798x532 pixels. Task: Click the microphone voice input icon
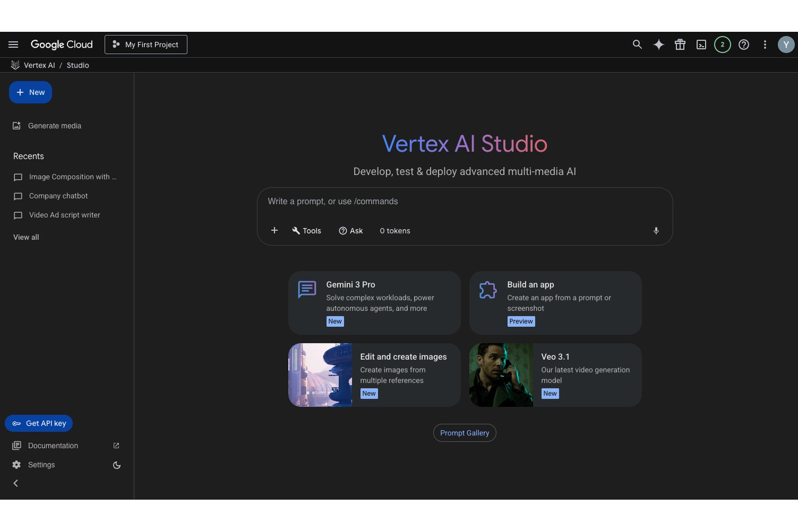coord(656,231)
